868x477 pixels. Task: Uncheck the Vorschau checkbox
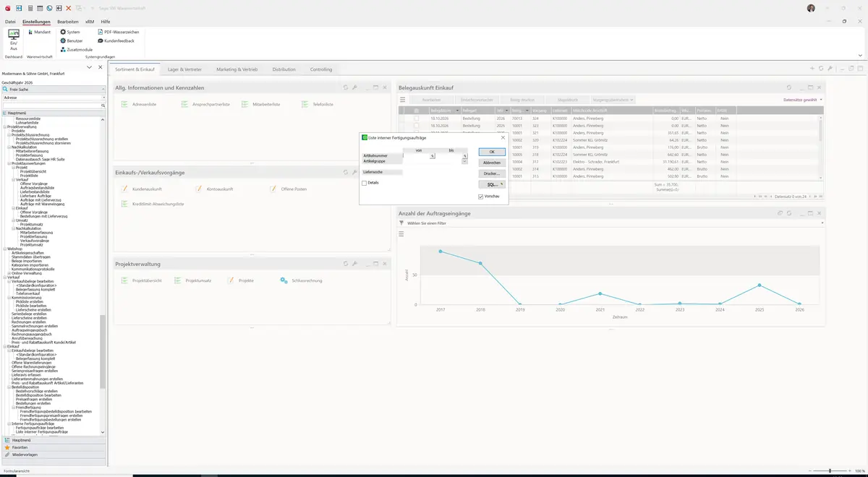tap(481, 197)
